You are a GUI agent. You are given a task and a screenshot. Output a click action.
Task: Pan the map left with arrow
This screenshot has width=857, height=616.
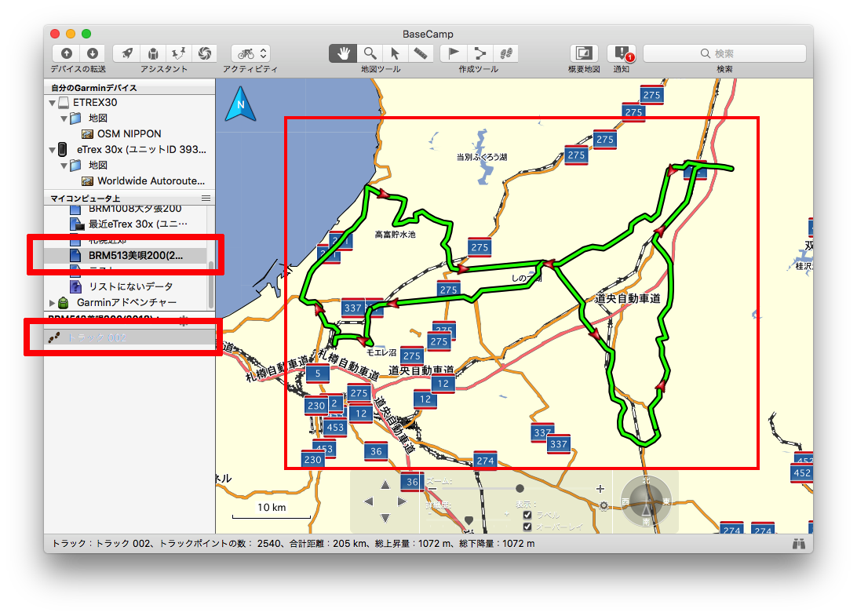pyautogui.click(x=369, y=501)
